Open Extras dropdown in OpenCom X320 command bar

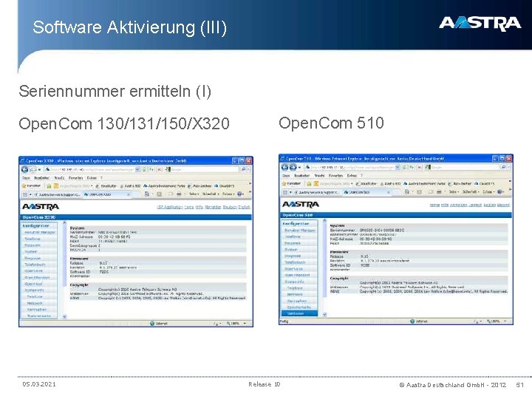point(228,194)
